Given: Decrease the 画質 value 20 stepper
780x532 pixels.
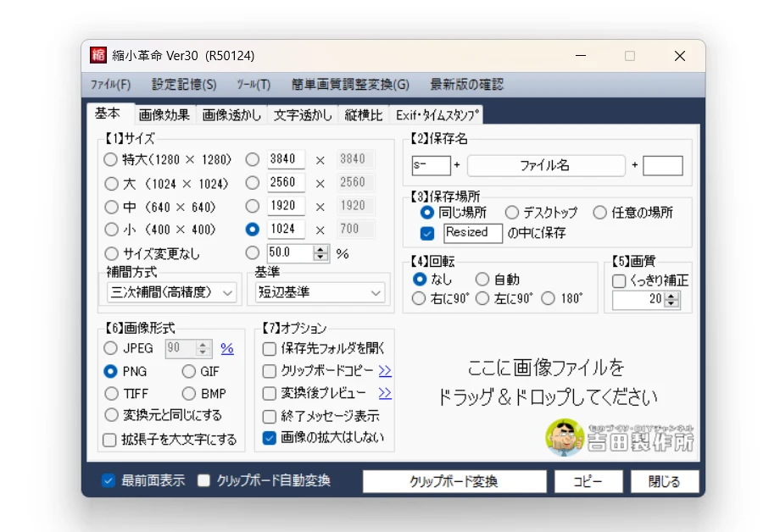Looking at the screenshot, I should (671, 302).
